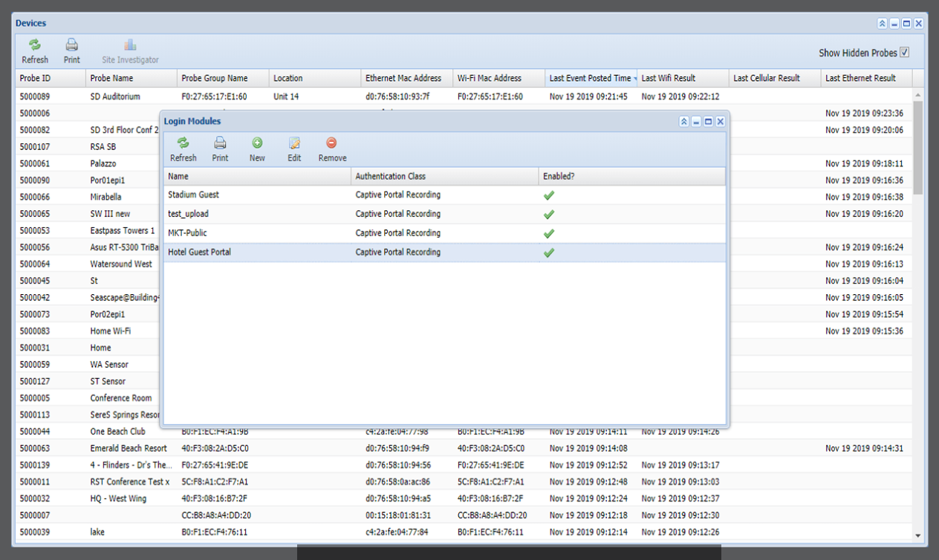Collapse the Devices window with double-arrow icon

(x=883, y=24)
